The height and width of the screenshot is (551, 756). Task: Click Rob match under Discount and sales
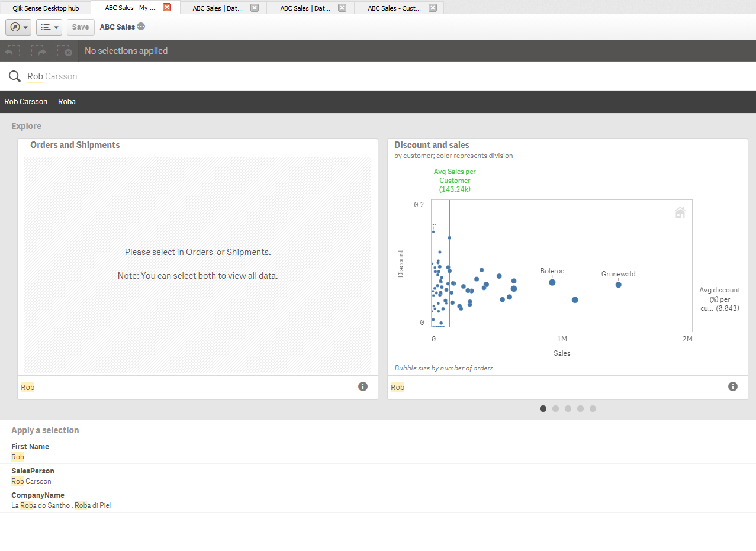click(x=398, y=388)
